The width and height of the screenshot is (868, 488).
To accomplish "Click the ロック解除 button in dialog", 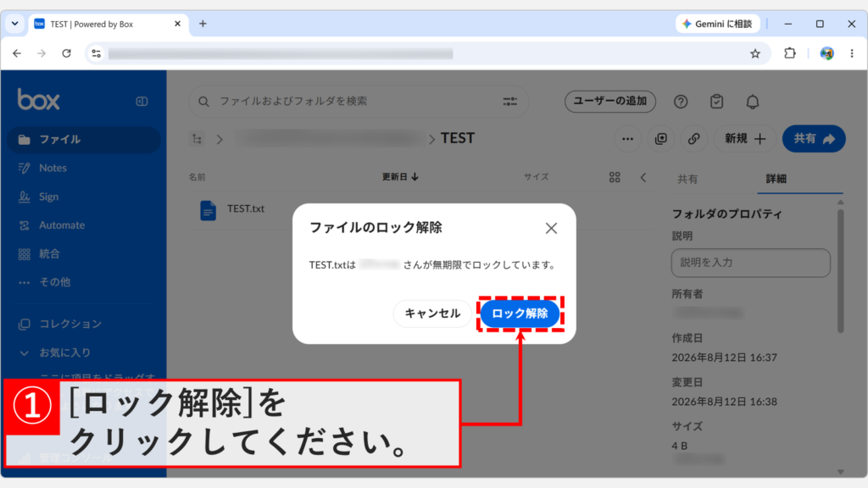I will pos(520,313).
